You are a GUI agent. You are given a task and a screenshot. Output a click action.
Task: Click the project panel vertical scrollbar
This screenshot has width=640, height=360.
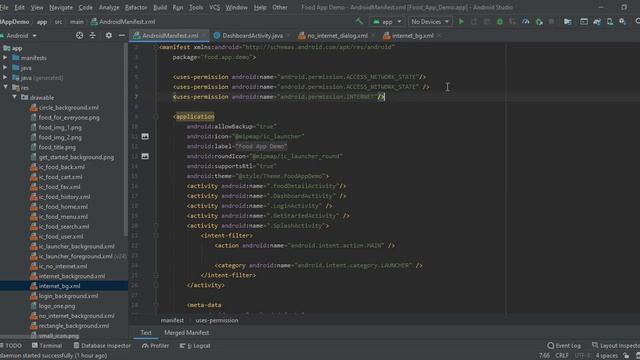[x=125, y=140]
